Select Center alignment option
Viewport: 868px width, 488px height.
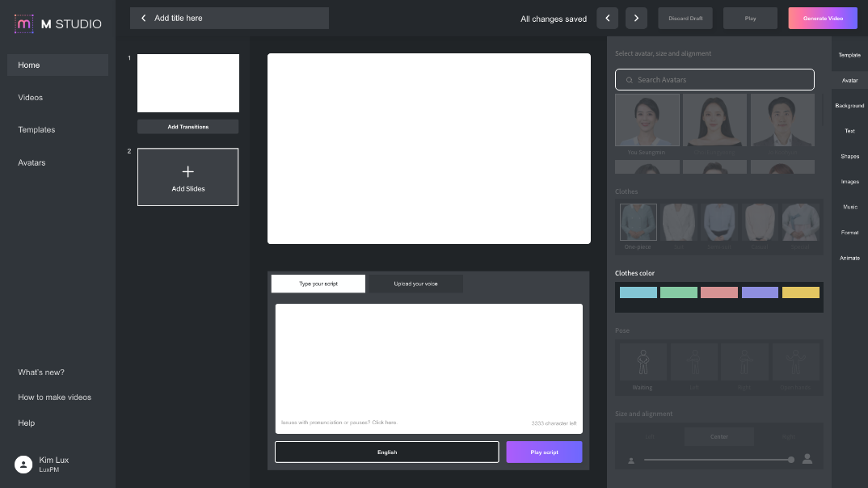[718, 437]
